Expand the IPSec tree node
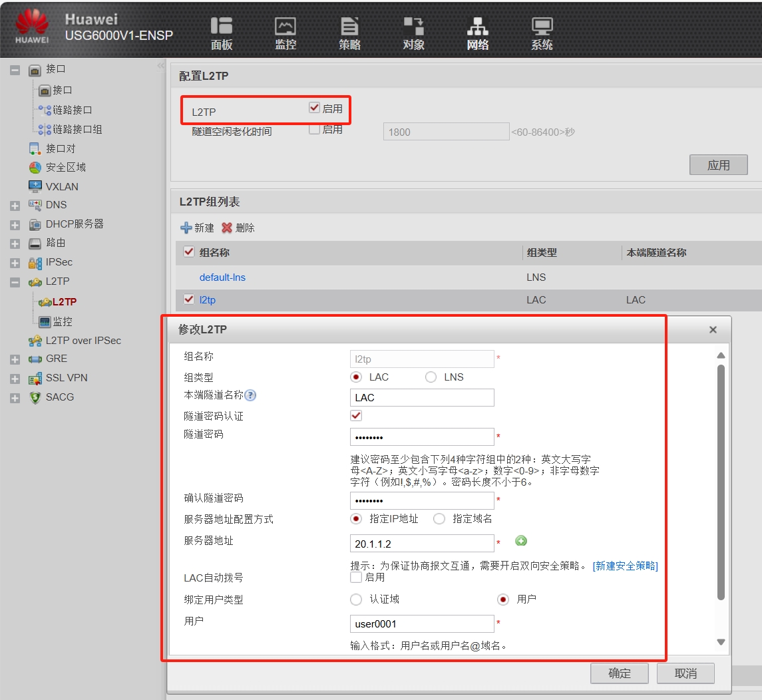The height and width of the screenshot is (700, 762). tap(15, 263)
